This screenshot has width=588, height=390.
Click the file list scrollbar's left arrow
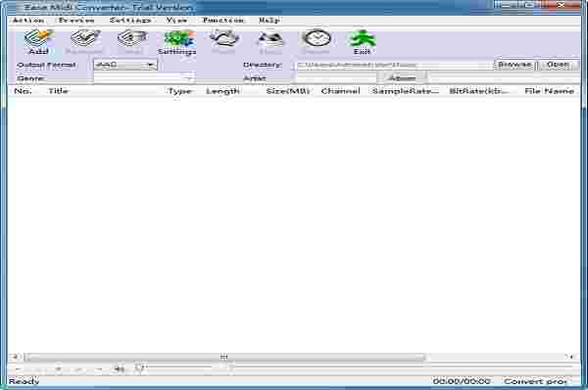coord(16,357)
